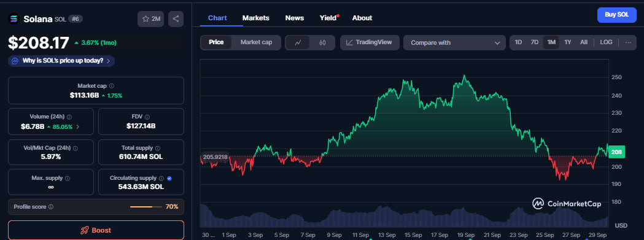Image resolution: width=644 pixels, height=240 pixels.
Task: Open Why is SOL's price up today
Action: [x=61, y=61]
